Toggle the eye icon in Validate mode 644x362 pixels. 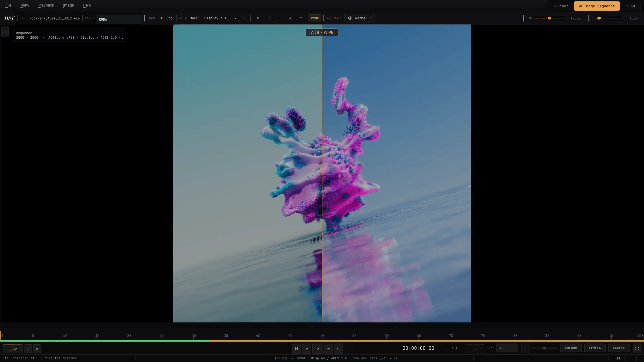point(350,18)
